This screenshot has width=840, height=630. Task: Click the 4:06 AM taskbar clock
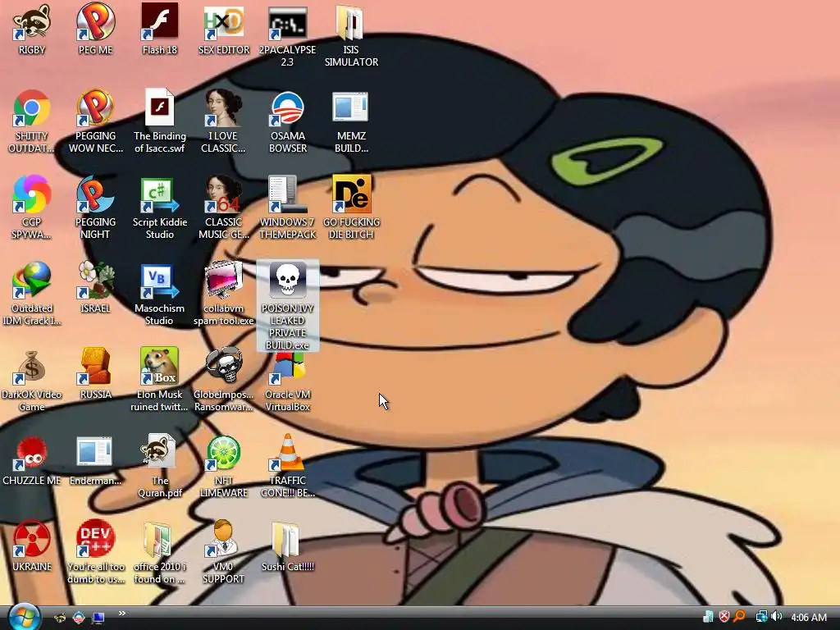[x=808, y=617]
